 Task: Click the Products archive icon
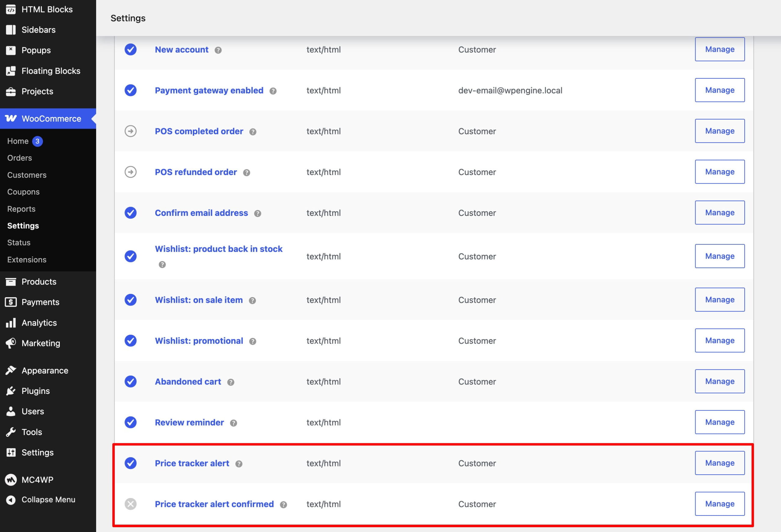11,281
